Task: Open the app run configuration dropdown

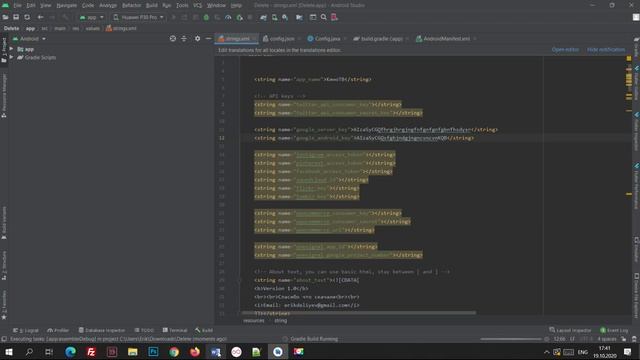Action: pos(92,17)
